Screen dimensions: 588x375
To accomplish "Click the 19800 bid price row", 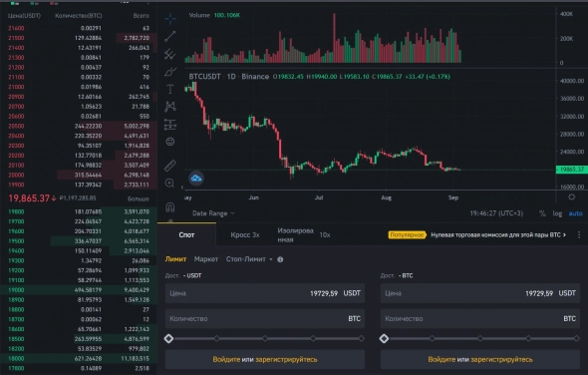I will pyautogui.click(x=79, y=211).
